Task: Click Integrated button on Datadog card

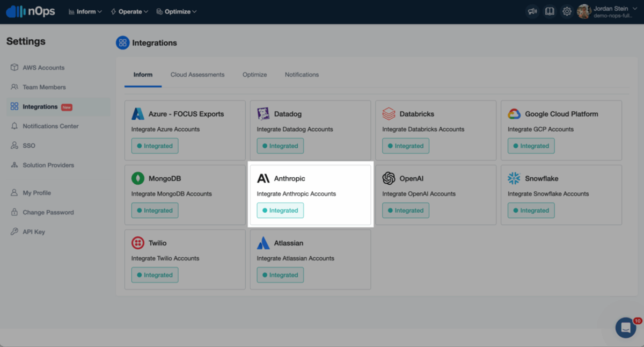Action: 280,146
